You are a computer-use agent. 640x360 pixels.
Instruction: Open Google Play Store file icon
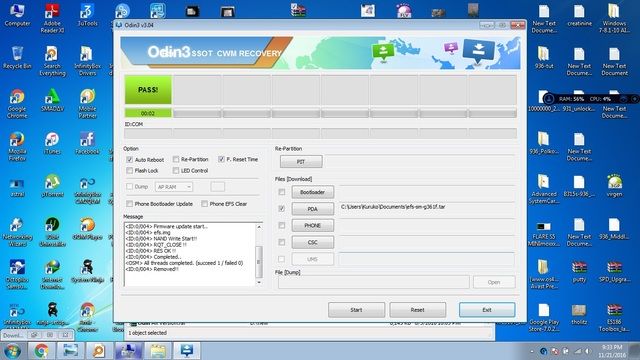click(x=544, y=318)
